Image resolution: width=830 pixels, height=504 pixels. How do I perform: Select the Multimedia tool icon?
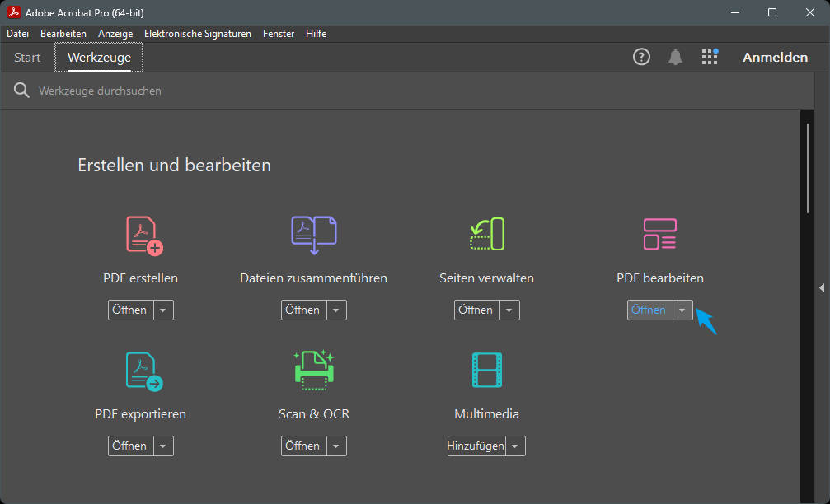click(486, 369)
